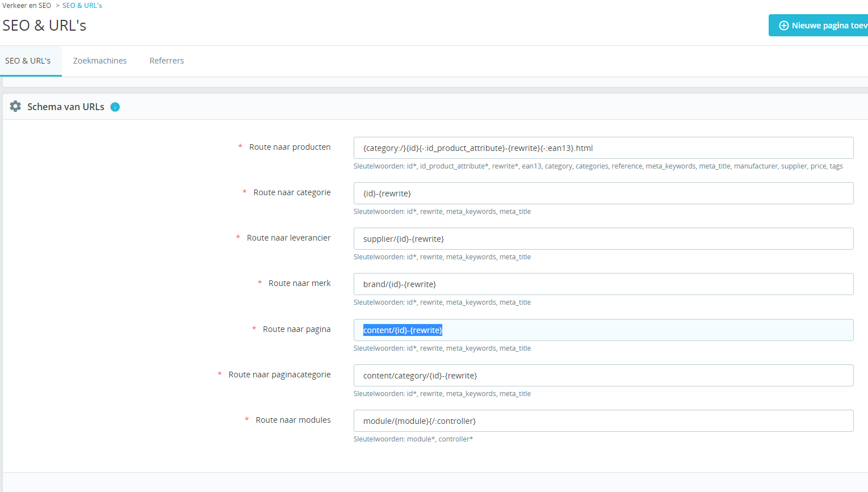
Task: Click the highlighted Route naar pagina field
Action: pyautogui.click(x=603, y=330)
